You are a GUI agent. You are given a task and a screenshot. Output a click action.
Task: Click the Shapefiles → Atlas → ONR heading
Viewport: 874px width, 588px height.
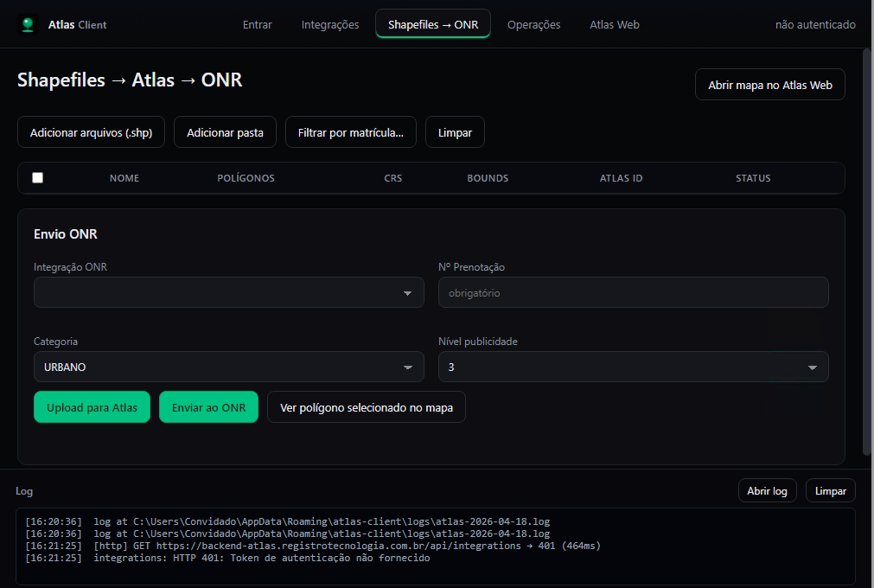pyautogui.click(x=130, y=80)
